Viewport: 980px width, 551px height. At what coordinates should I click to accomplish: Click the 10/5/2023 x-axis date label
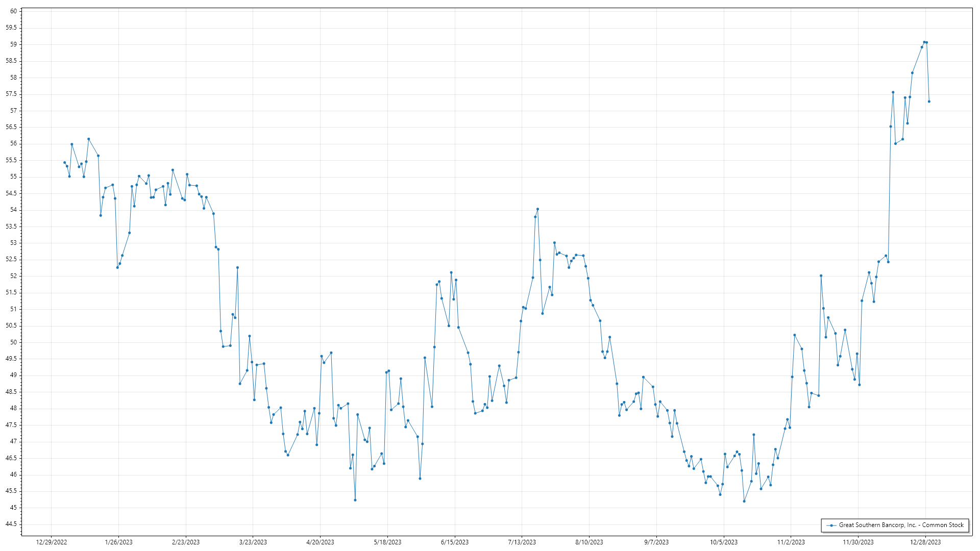pyautogui.click(x=723, y=542)
